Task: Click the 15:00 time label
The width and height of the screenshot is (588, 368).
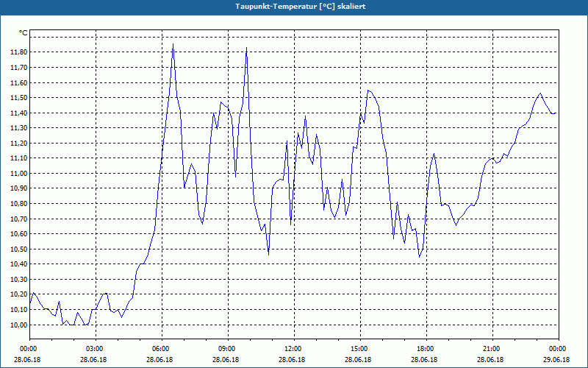Action: tap(359, 349)
